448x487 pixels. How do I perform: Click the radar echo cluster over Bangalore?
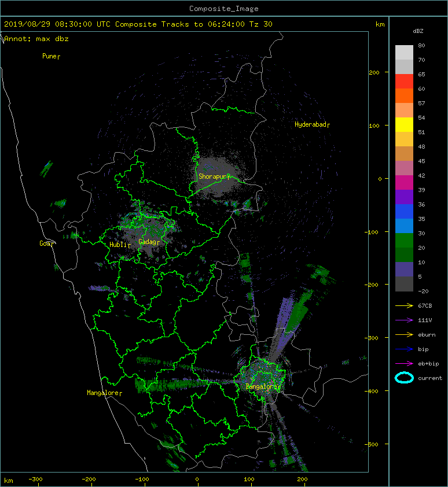coord(263,377)
